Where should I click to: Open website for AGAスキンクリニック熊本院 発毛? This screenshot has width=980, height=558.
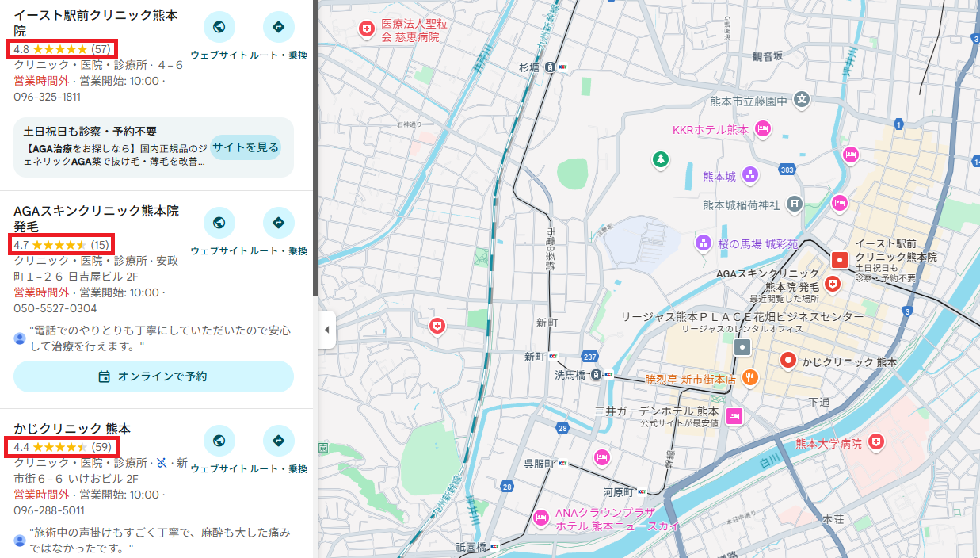[x=219, y=224]
